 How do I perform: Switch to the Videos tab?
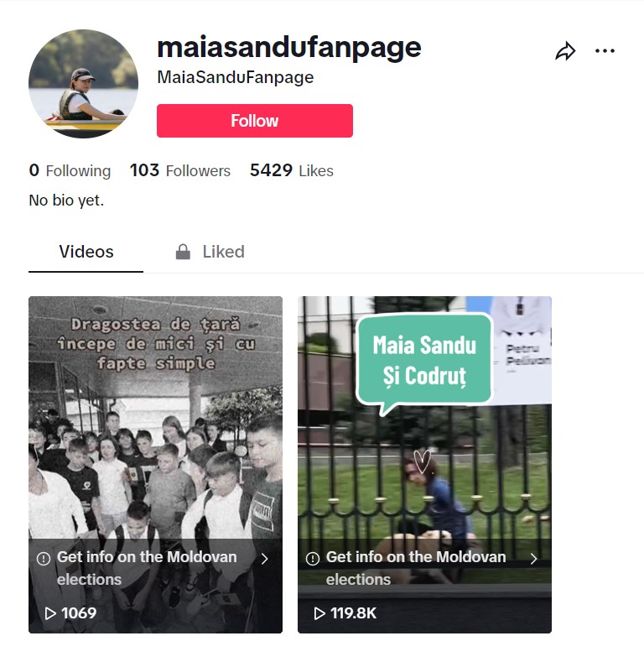[x=86, y=252]
